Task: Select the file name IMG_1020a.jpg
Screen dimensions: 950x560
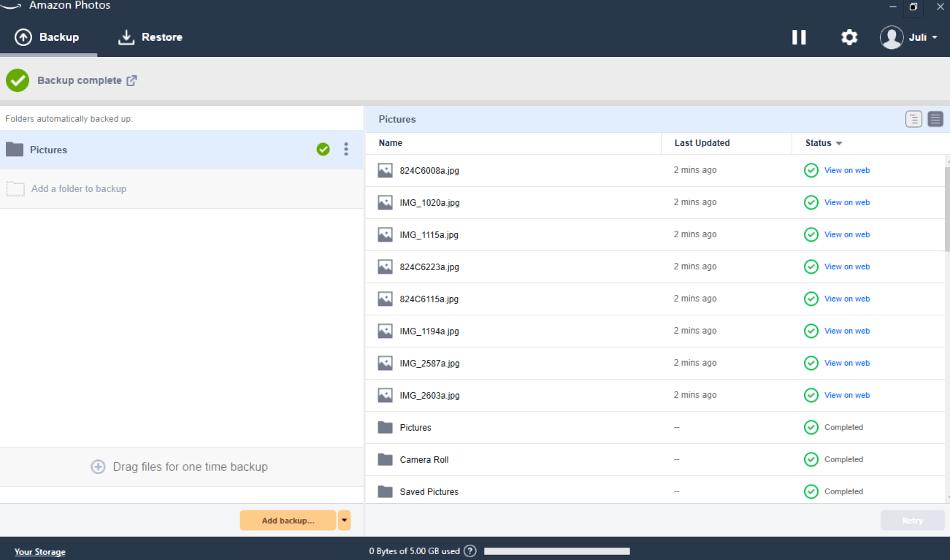Action: click(x=429, y=203)
